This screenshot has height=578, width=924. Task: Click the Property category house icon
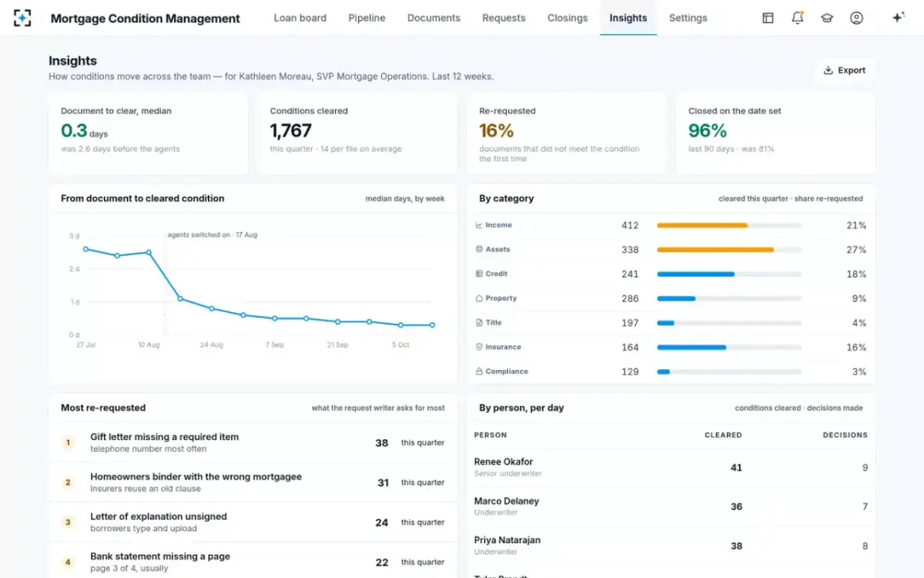point(479,298)
